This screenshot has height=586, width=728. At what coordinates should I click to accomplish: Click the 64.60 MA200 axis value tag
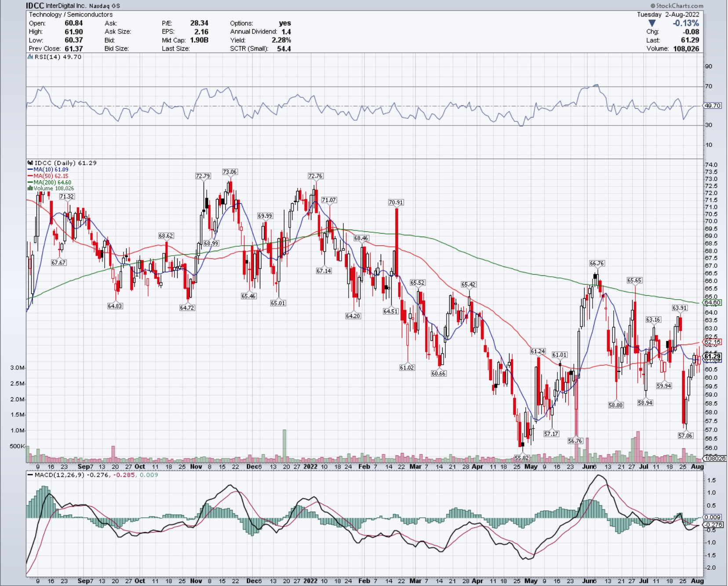tap(713, 303)
